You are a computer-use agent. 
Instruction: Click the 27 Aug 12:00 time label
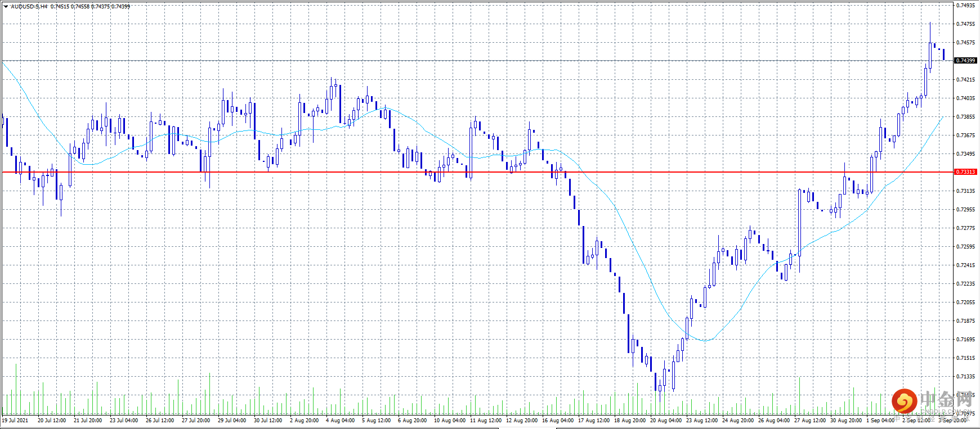click(810, 421)
